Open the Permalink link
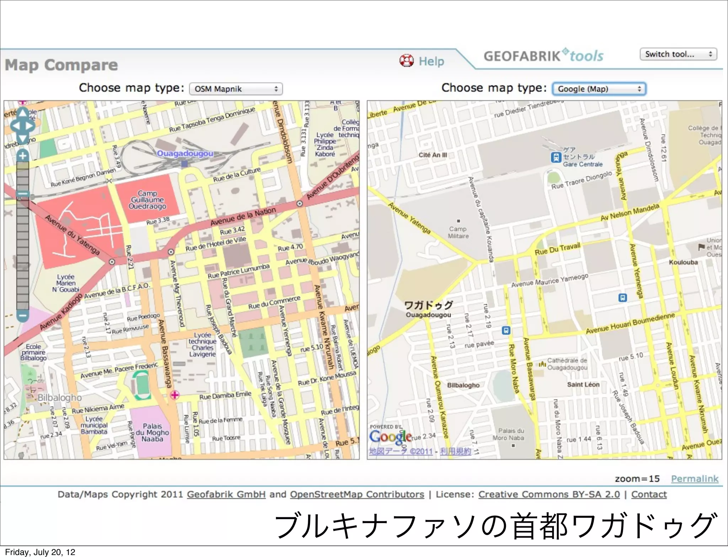The image size is (728, 560). pos(694,479)
